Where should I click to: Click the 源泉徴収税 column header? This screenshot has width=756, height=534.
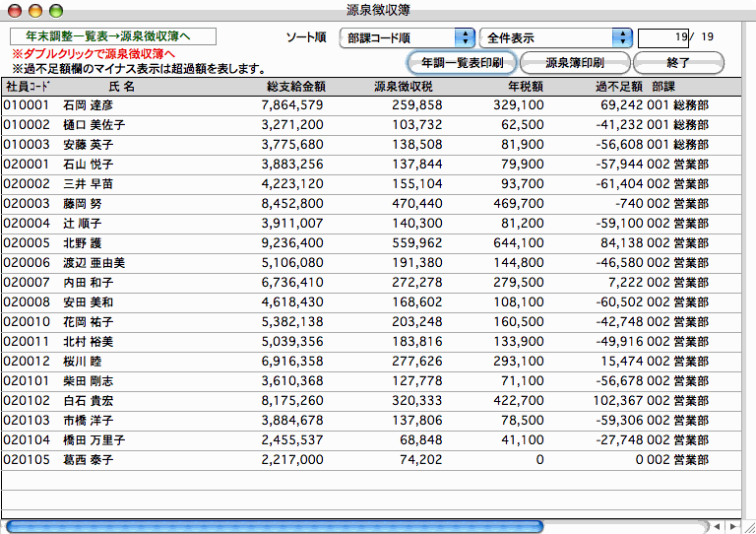click(409, 86)
